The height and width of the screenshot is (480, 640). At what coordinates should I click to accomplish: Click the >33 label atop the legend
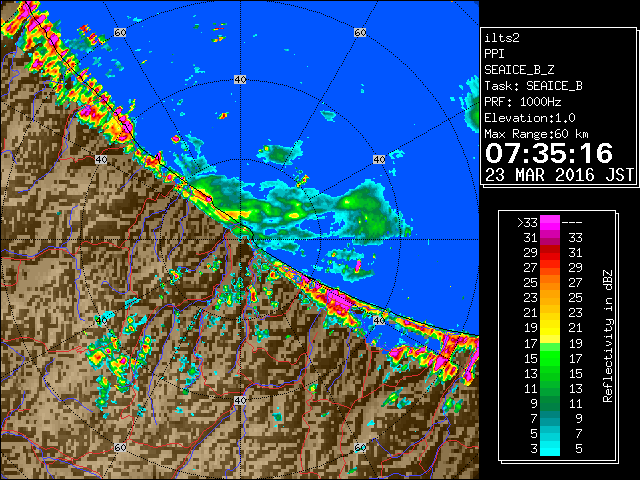click(x=527, y=223)
